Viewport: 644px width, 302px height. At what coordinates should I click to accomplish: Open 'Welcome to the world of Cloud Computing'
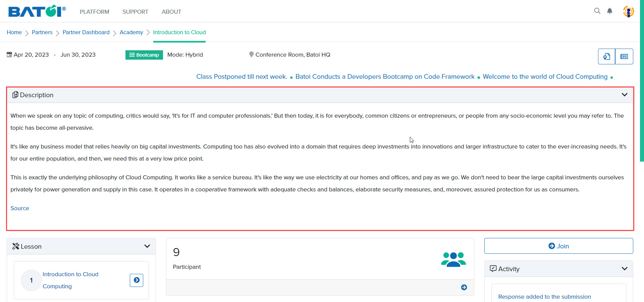pyautogui.click(x=545, y=76)
